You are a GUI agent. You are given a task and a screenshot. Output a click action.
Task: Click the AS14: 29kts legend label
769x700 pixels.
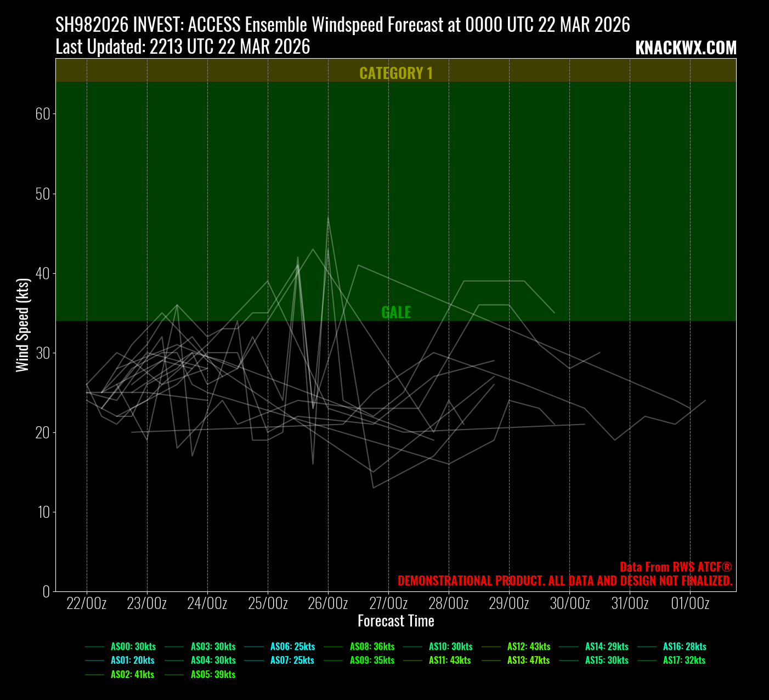point(607,647)
